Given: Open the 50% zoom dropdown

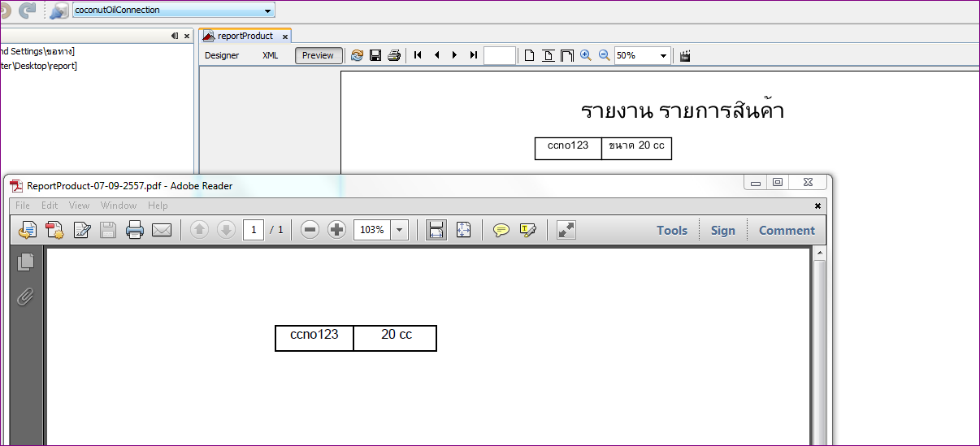Looking at the screenshot, I should coord(663,55).
